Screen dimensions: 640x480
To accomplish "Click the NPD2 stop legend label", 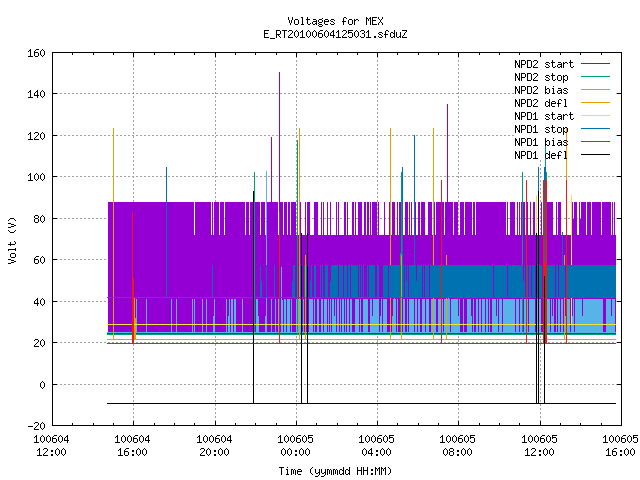I will 541,77.
